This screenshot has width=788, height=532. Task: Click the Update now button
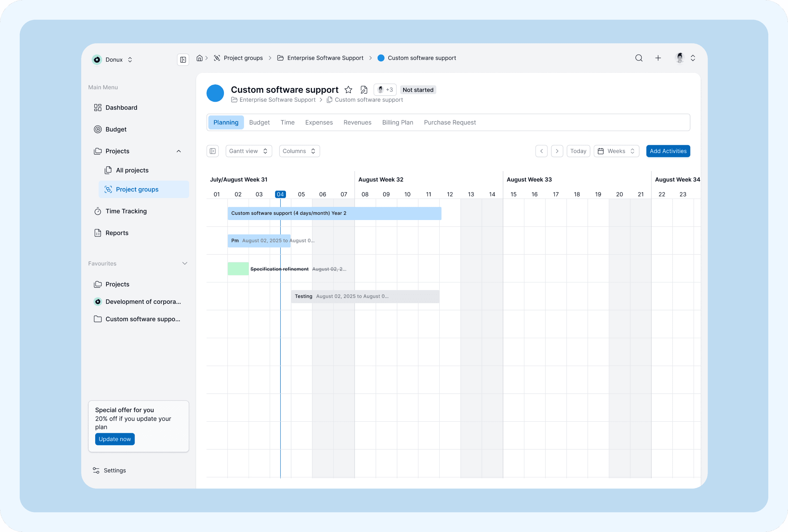[x=115, y=439]
